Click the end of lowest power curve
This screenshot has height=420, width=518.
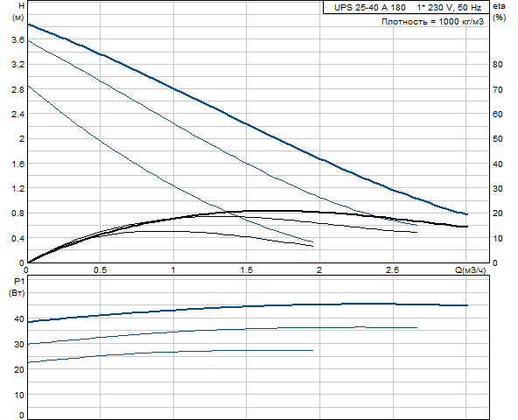[x=312, y=350]
